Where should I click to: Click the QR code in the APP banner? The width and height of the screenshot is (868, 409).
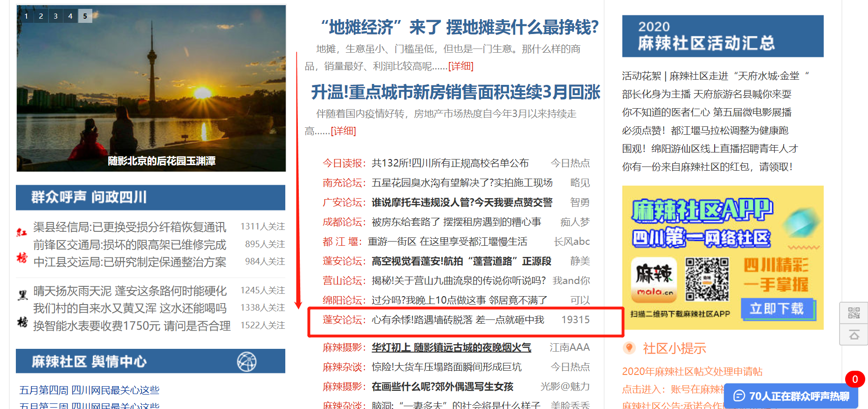(x=707, y=279)
